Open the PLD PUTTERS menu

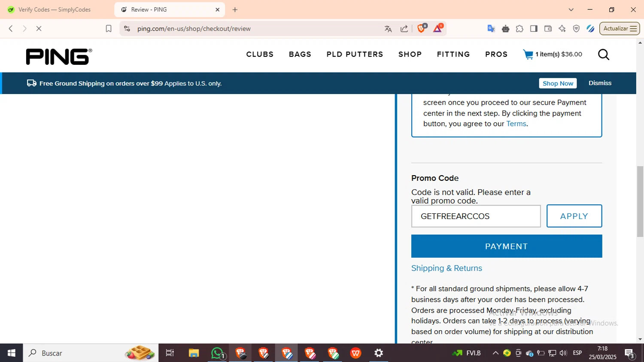coord(355,55)
